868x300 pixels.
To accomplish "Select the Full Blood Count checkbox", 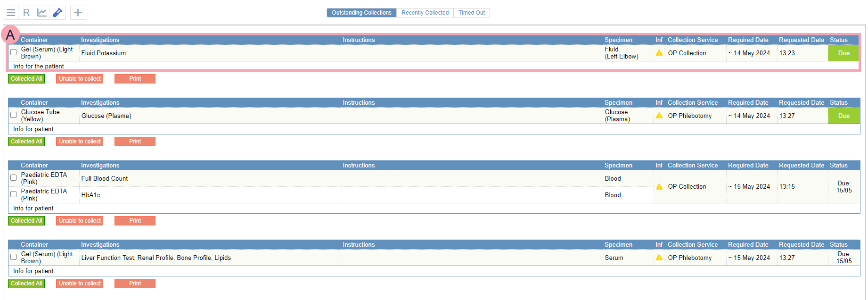I will point(14,178).
